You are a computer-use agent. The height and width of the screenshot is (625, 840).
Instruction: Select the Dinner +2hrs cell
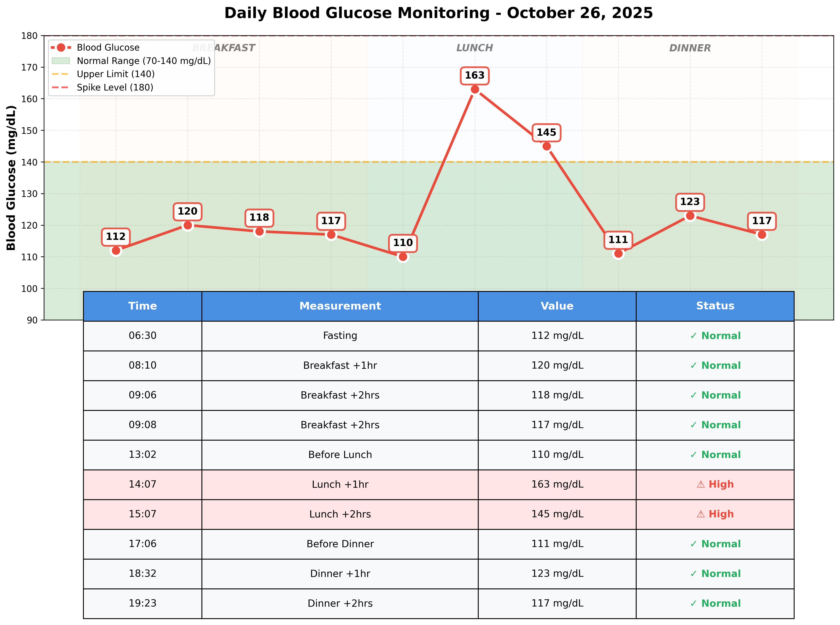(340, 603)
